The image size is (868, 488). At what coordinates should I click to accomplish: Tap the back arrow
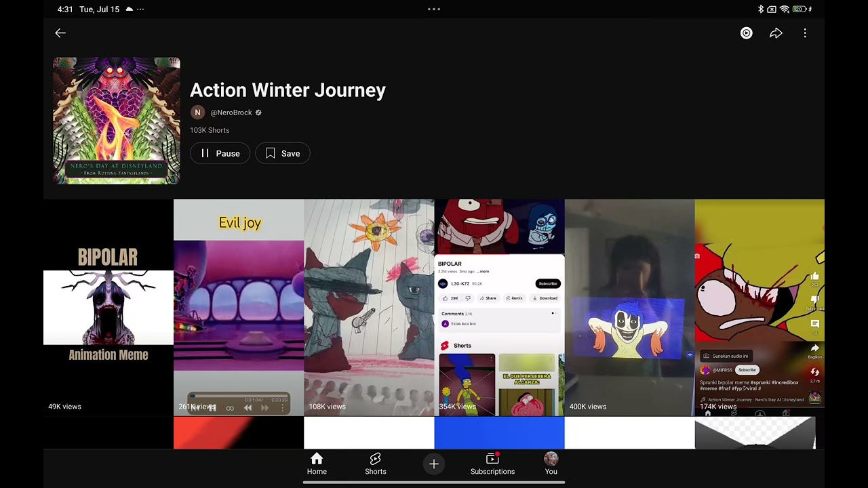pos(60,33)
